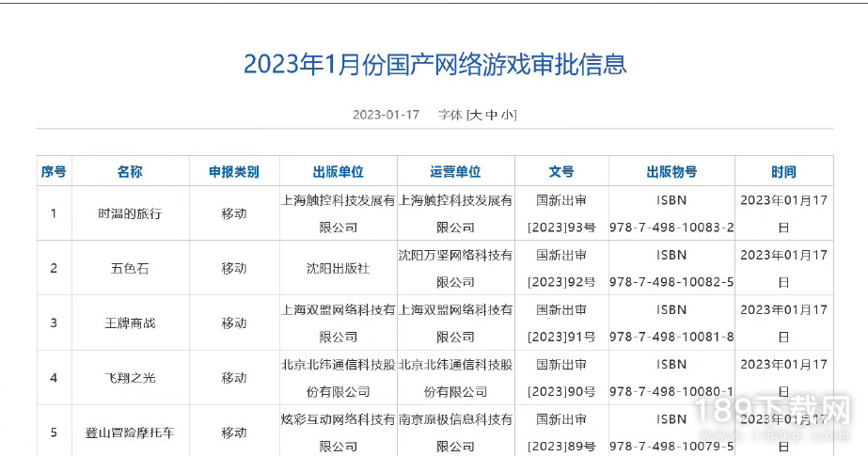Click publisher 沈阳出版社
This screenshot has width=868, height=456.
pyautogui.click(x=339, y=268)
